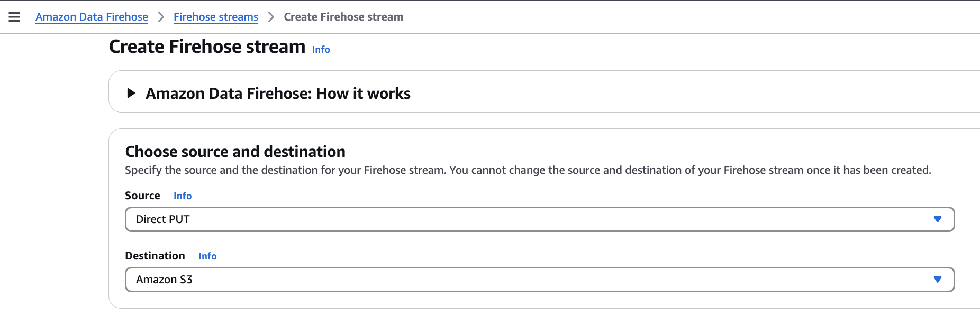Click the description text about specifying source and destination
The image size is (980, 316).
[x=528, y=170]
